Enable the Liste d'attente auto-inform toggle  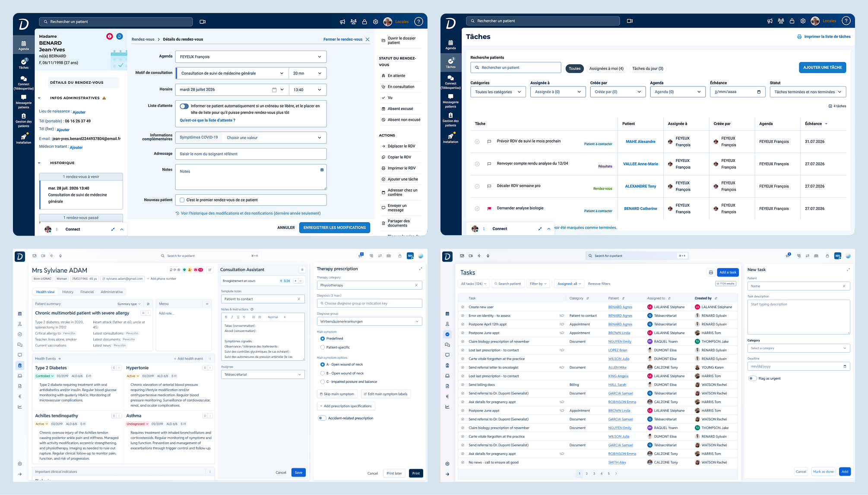click(184, 106)
